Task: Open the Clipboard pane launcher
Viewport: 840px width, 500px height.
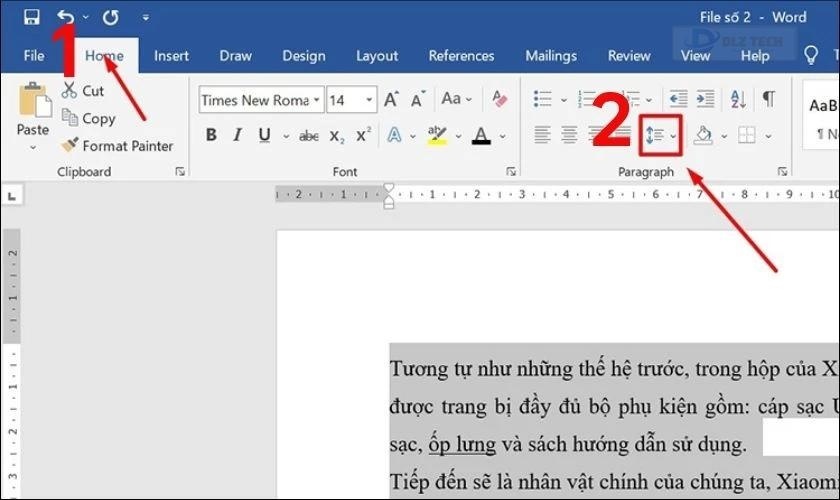Action: coord(180,171)
